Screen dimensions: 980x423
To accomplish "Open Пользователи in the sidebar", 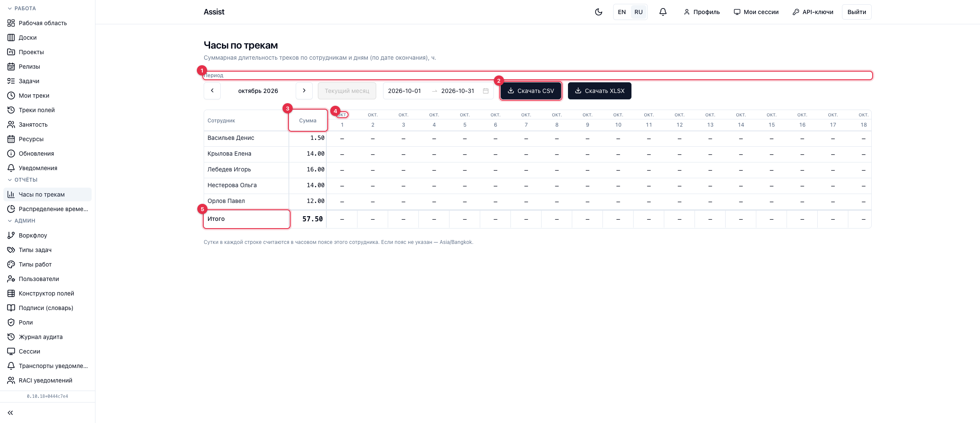I will (x=47, y=279).
